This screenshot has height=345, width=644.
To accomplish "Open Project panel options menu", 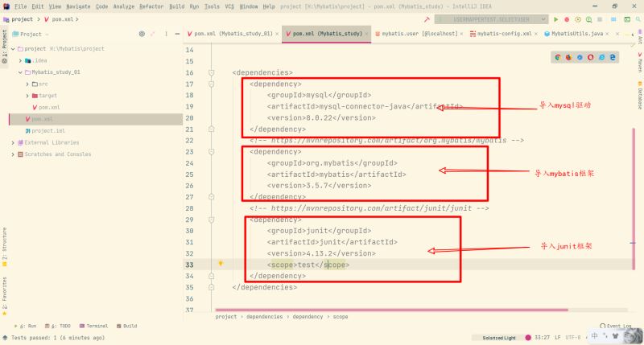I will [166, 34].
